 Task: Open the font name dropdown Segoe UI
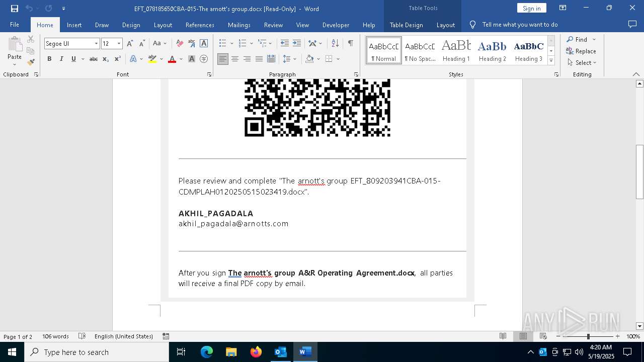96,44
